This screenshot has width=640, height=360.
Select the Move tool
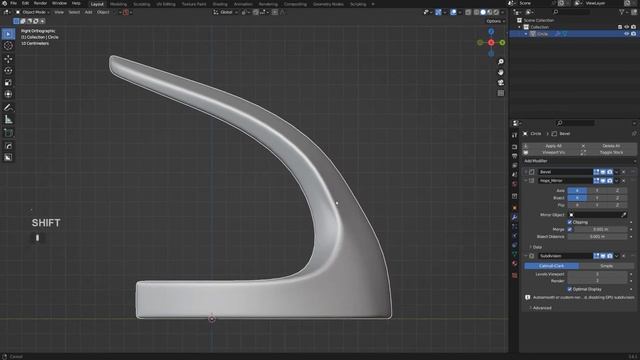tap(8, 59)
